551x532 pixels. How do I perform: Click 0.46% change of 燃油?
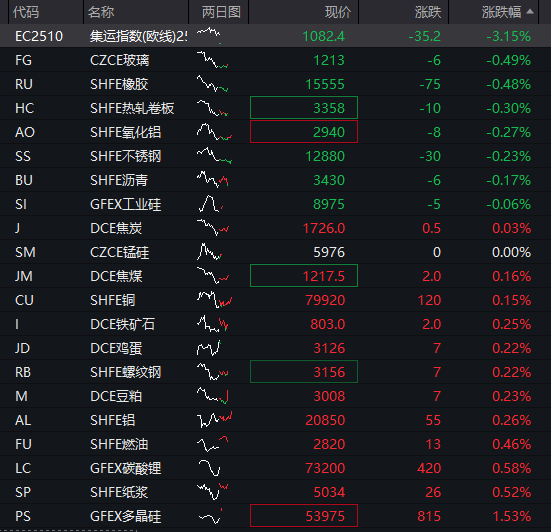pyautogui.click(x=511, y=445)
